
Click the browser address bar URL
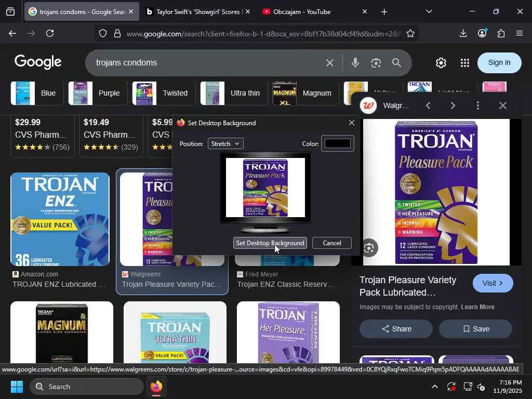[x=263, y=34]
